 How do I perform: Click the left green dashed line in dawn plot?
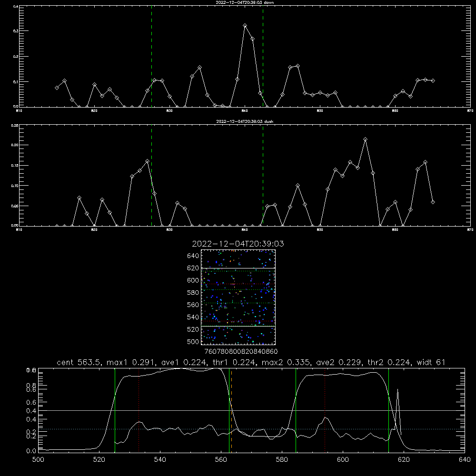coord(151,56)
